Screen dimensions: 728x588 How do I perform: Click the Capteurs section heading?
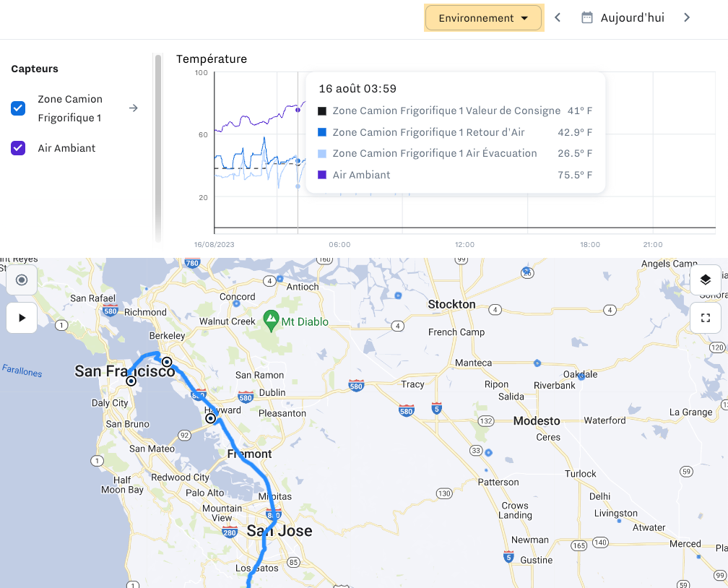pyautogui.click(x=35, y=69)
